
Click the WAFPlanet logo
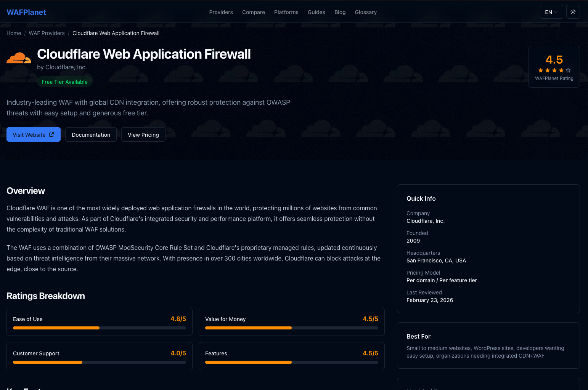(26, 12)
